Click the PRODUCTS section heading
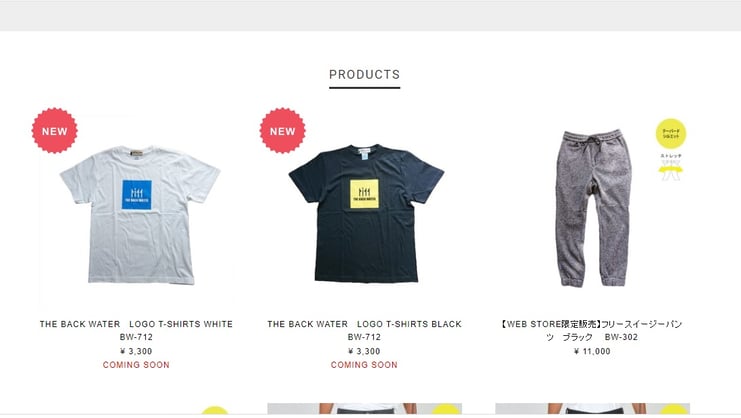This screenshot has width=741, height=418. point(364,75)
